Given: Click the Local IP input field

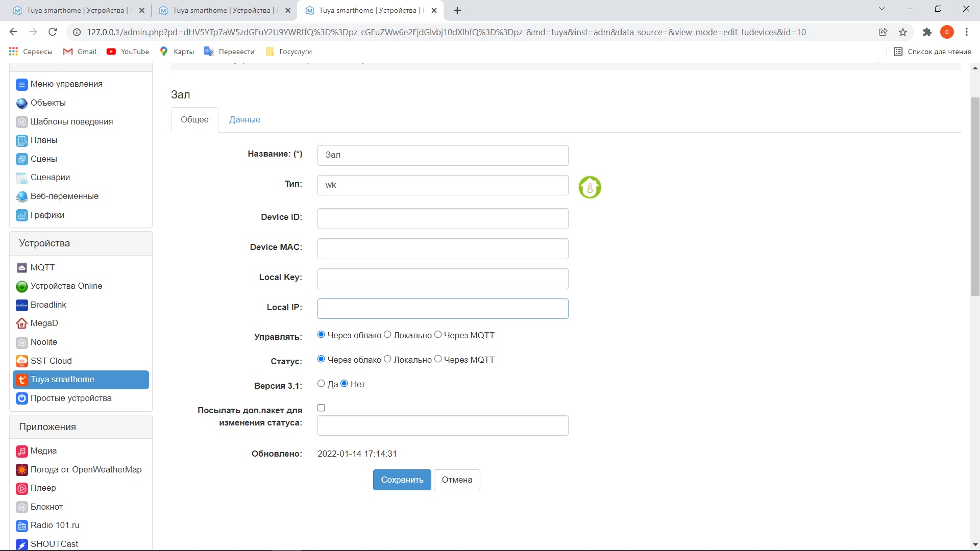Looking at the screenshot, I should click(442, 308).
